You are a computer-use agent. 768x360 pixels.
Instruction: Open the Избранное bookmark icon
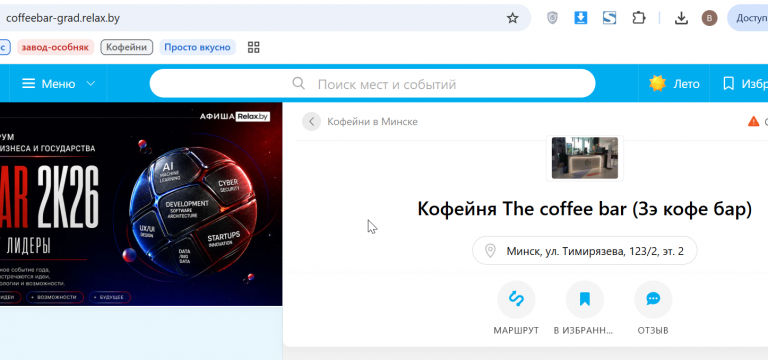click(728, 84)
